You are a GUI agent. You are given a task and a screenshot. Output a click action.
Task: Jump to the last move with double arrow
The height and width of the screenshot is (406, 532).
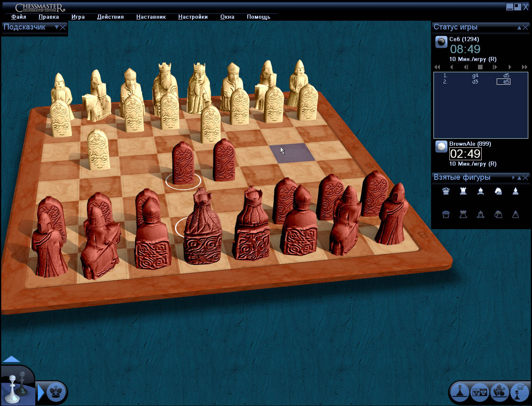click(x=524, y=67)
